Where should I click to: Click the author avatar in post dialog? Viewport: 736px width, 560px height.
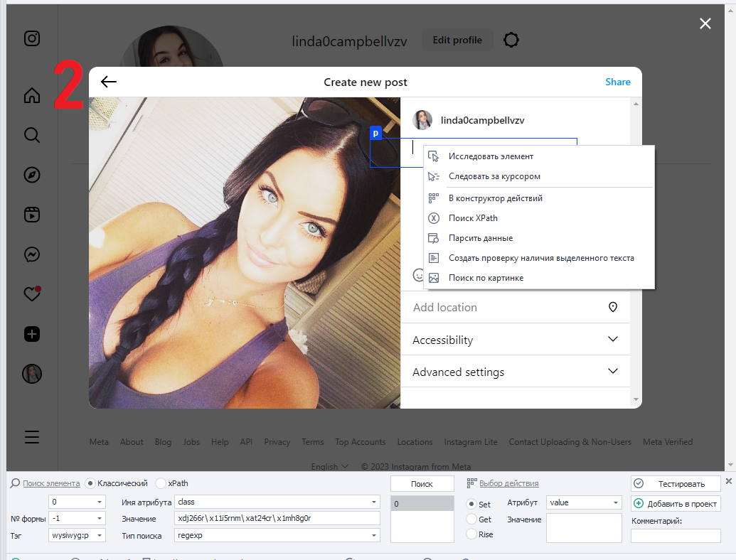click(422, 120)
